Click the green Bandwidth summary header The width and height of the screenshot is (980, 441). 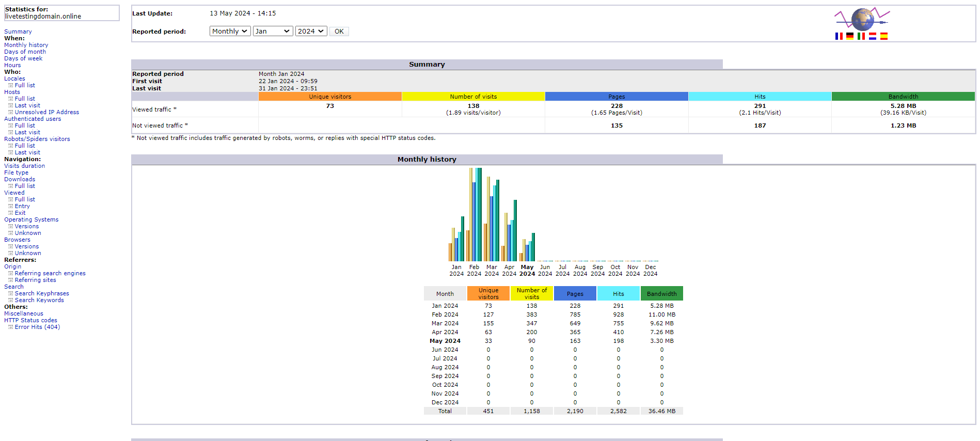(903, 97)
